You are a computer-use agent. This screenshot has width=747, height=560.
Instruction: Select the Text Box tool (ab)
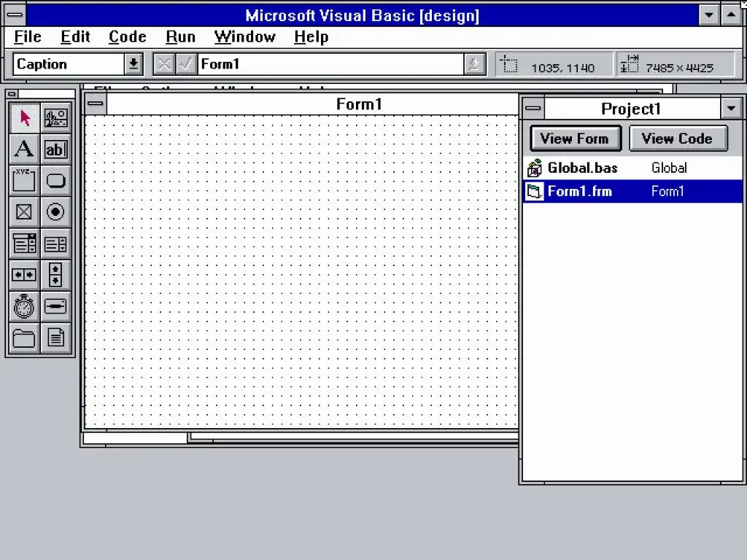pos(55,149)
